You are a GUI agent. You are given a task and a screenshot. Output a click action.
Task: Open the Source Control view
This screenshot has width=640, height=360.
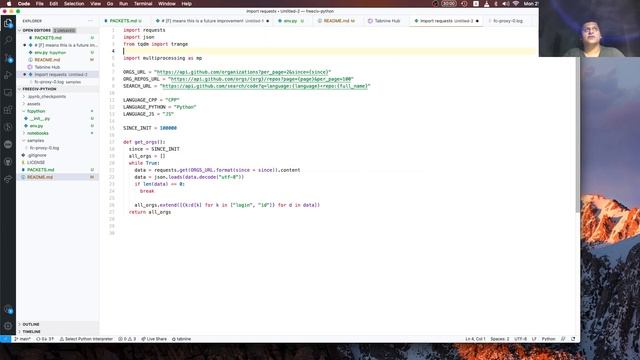[8, 58]
